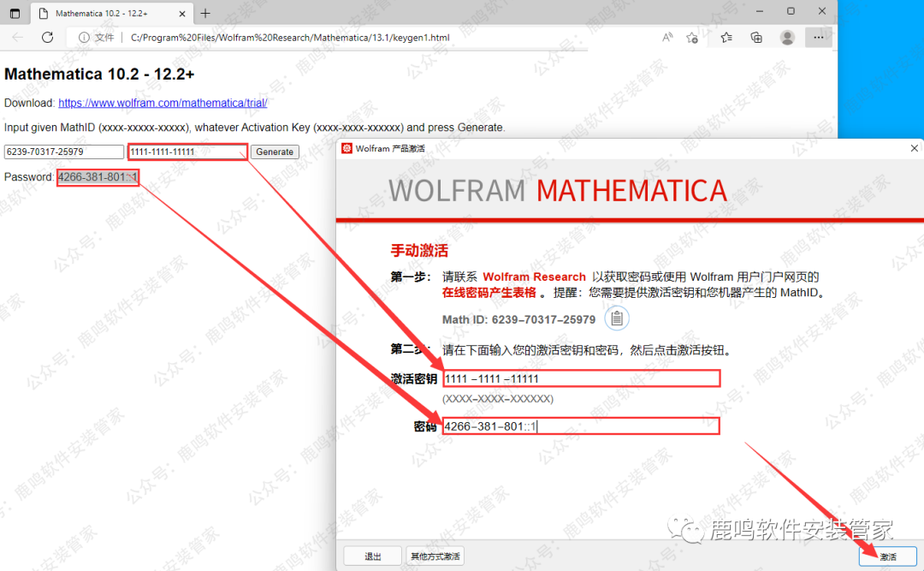Click the 激活密钥 activation key field
The height and width of the screenshot is (571, 924).
click(581, 378)
